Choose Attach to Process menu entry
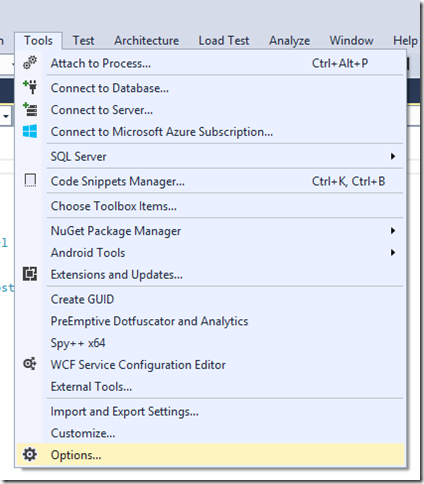424x484 pixels. pos(210,63)
